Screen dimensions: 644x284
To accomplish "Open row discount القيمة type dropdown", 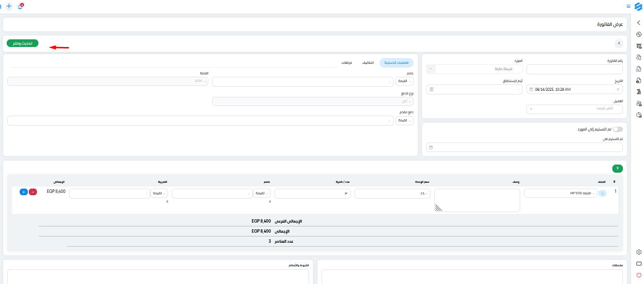I will 261,193.
